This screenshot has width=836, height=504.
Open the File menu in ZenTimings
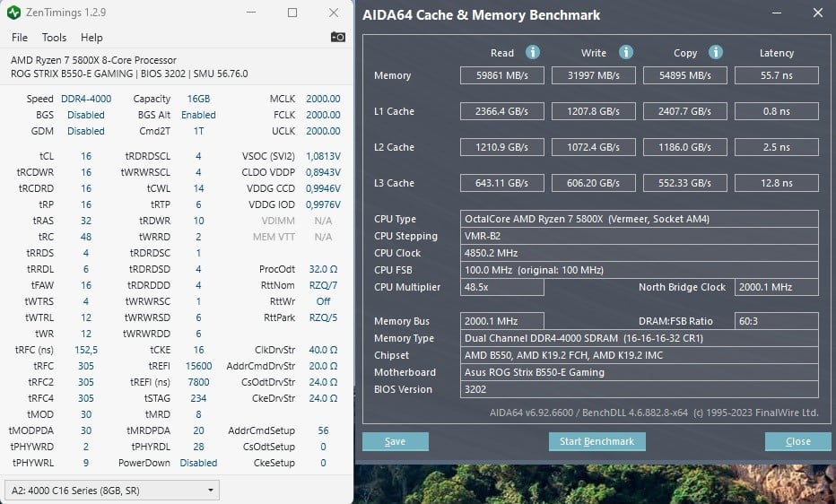(x=19, y=38)
